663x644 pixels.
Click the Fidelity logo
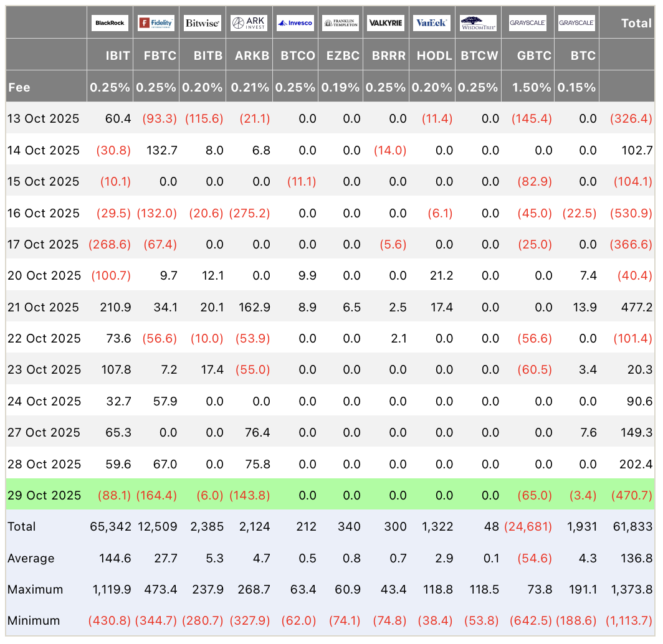(156, 23)
